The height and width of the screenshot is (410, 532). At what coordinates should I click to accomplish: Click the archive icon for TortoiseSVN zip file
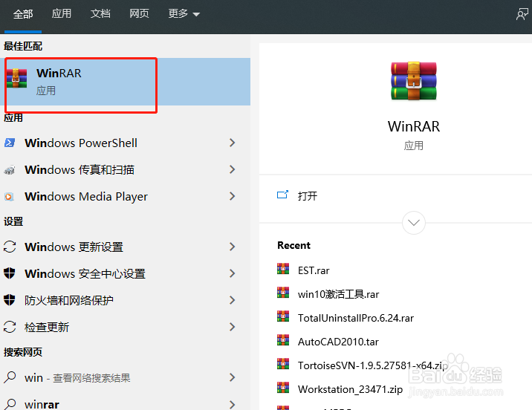[x=283, y=364]
